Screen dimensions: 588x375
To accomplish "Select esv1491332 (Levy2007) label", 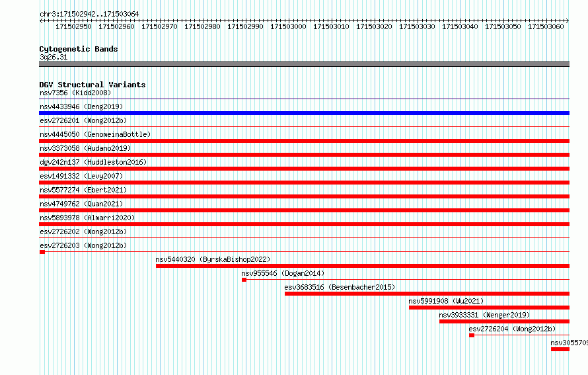I will [81, 176].
